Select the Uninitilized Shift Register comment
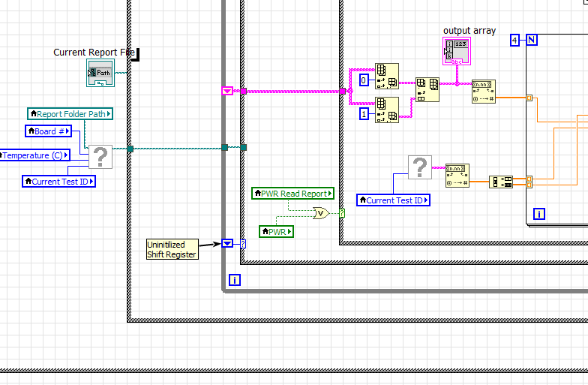 (x=172, y=249)
